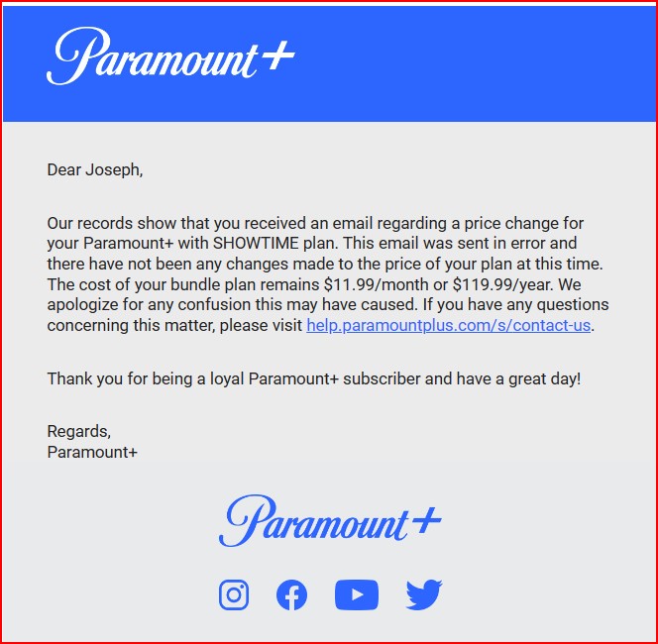Visit the help.paramountplus.com/s/contact-us link
Screen dimensions: 658x644
[448, 325]
